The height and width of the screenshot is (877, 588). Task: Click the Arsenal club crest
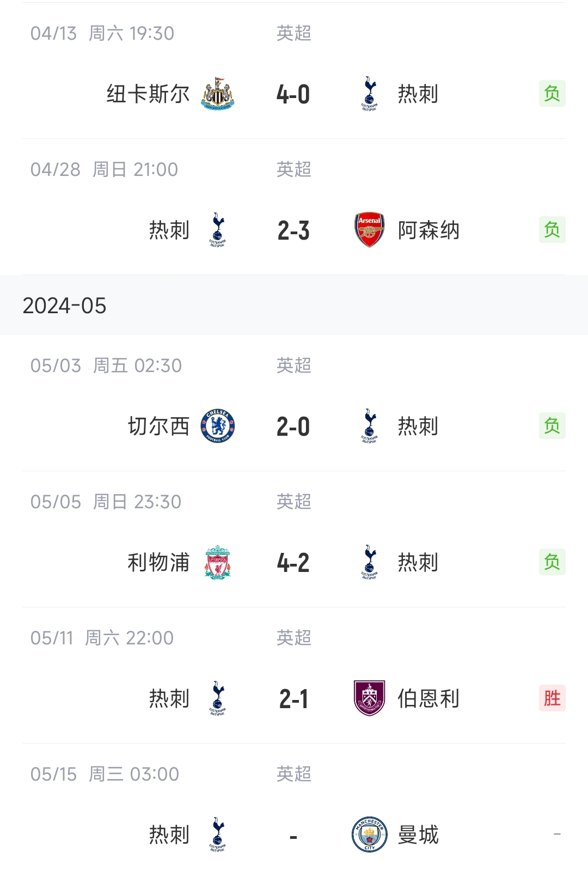point(370,230)
